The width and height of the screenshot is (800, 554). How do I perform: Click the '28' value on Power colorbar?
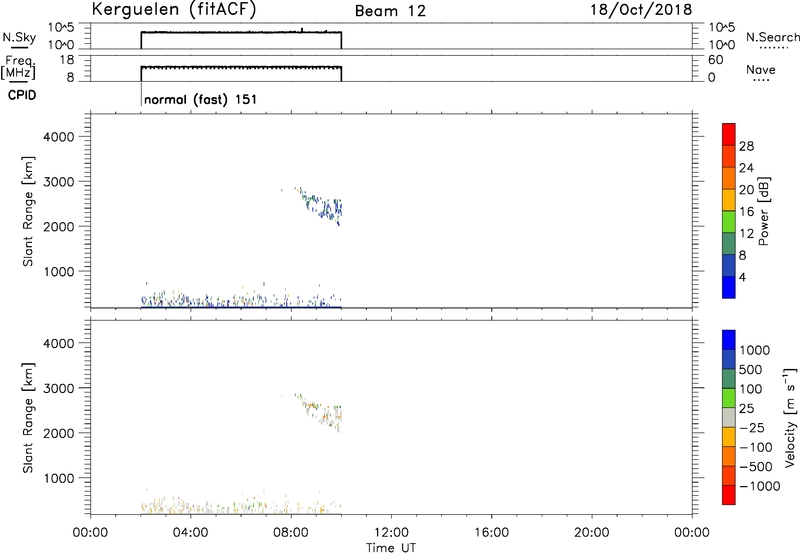pyautogui.click(x=746, y=146)
